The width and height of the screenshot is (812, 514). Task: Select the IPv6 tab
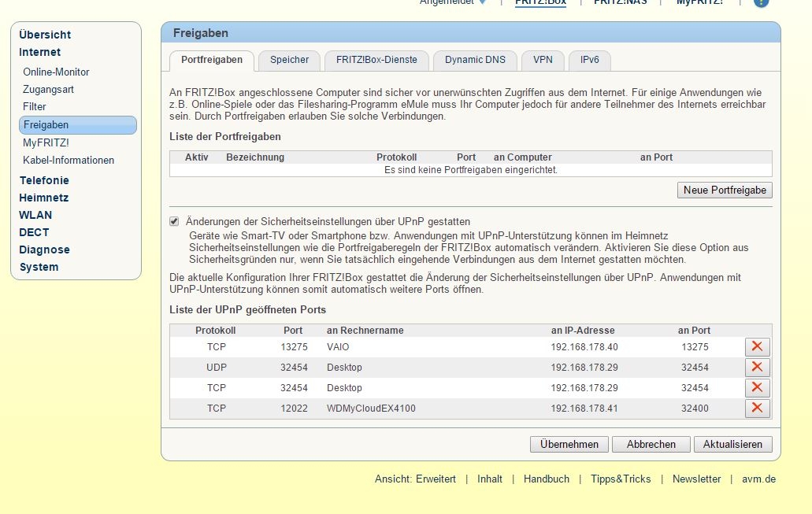tap(589, 60)
